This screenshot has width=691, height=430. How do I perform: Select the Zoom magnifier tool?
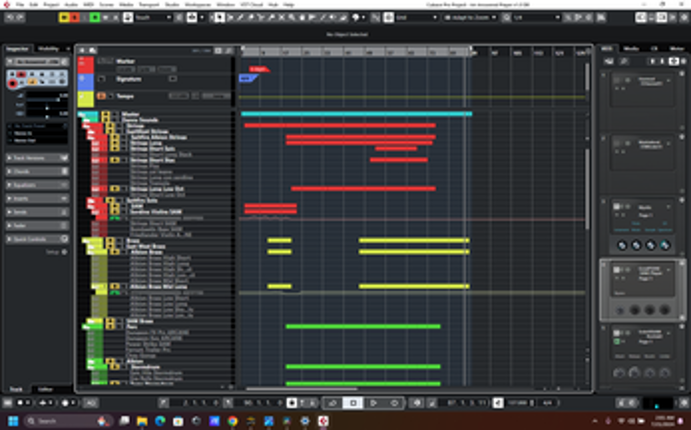coord(292,18)
